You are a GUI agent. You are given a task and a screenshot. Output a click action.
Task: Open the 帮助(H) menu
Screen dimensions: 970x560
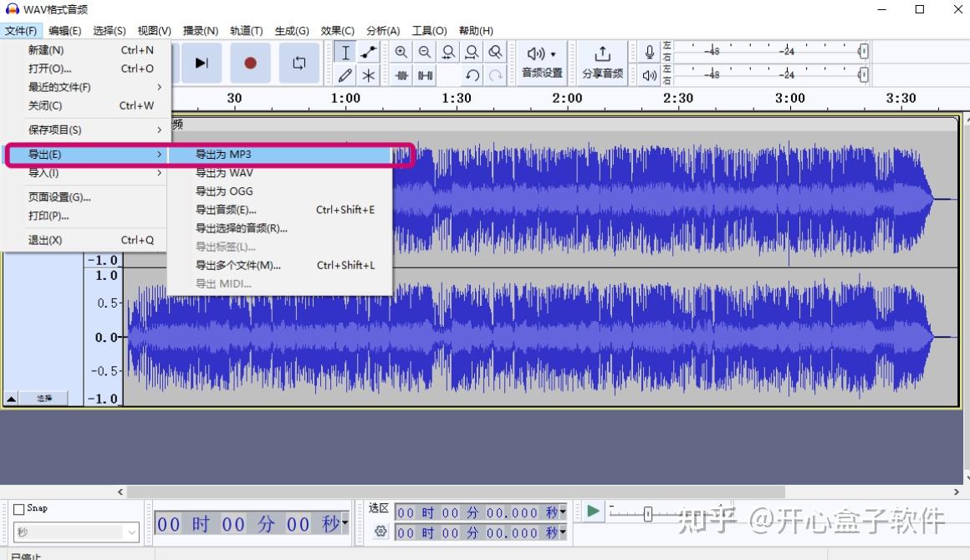coord(476,30)
